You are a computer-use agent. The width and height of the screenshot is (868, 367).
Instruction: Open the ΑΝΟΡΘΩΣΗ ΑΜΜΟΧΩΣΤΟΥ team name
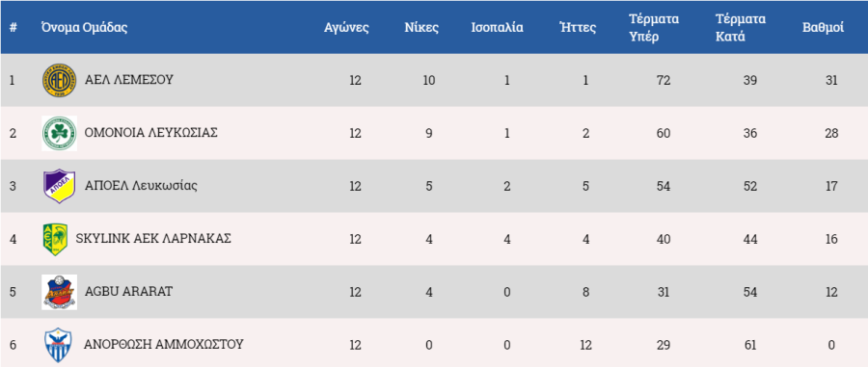(x=164, y=344)
